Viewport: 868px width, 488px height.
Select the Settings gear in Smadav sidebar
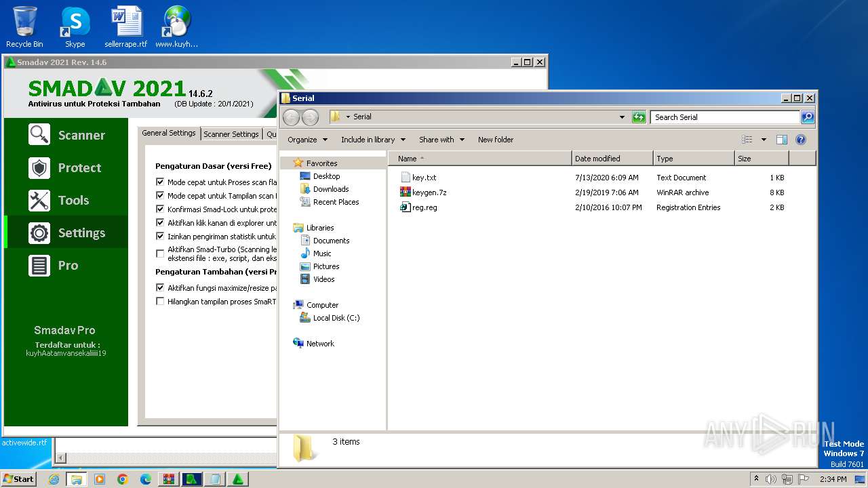click(39, 232)
